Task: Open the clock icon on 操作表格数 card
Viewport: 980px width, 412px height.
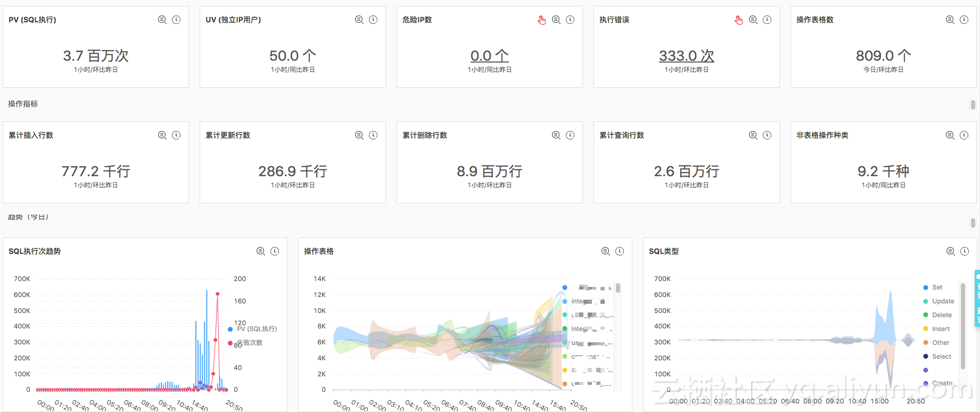Action: pos(964,20)
